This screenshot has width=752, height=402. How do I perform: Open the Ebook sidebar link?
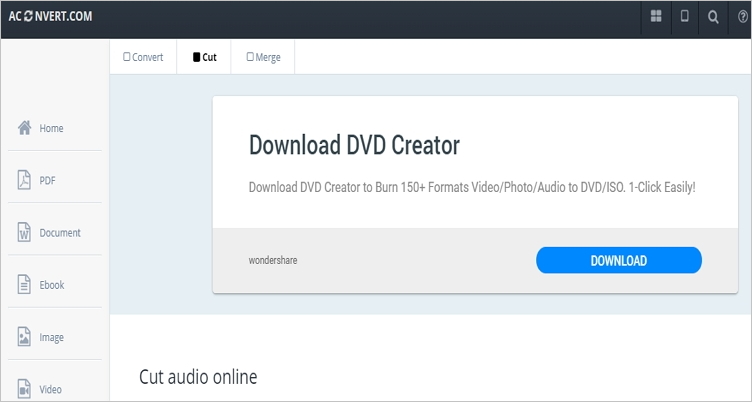[x=52, y=285]
